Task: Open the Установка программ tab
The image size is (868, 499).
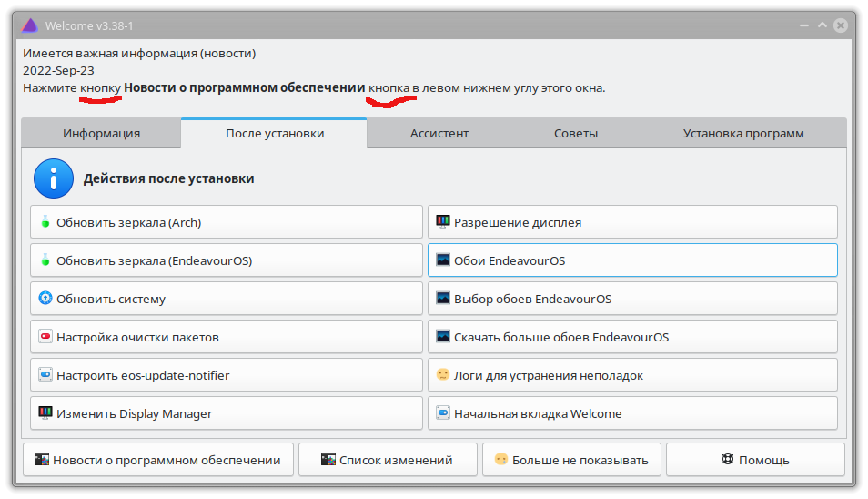Action: [x=743, y=134]
